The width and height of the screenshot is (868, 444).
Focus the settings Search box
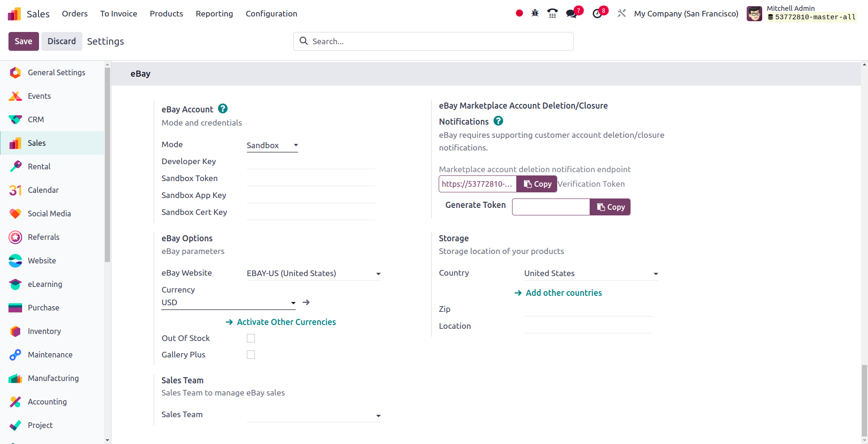click(434, 41)
